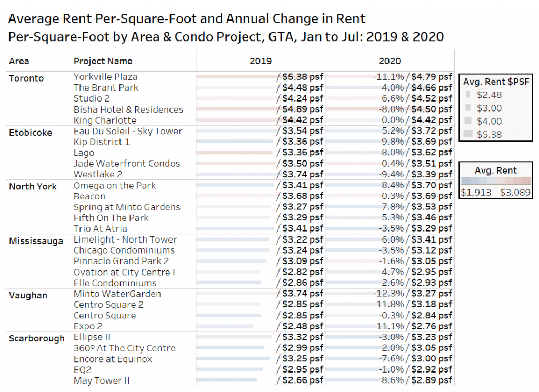Click 'Chicago Condominiums' project name

tap(124, 250)
